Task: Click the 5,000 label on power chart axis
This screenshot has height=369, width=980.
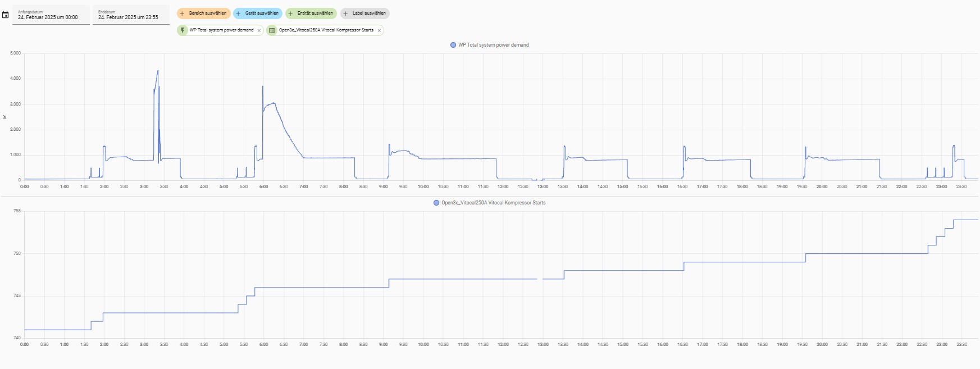Action: (16, 53)
